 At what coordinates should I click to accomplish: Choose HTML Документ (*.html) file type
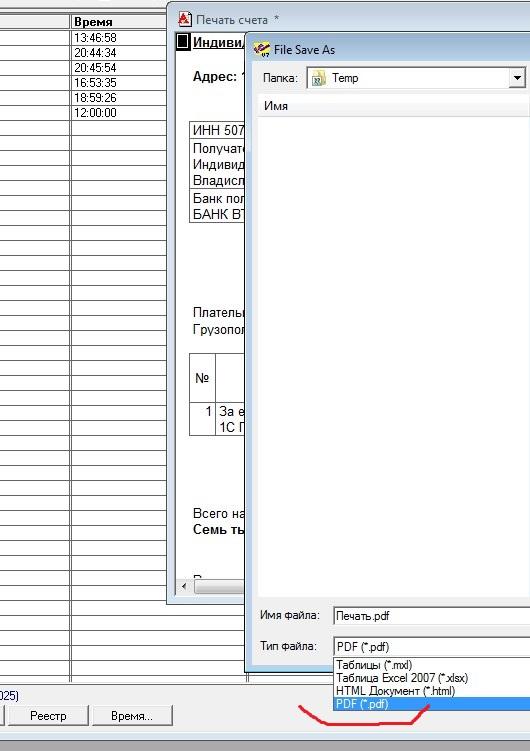395,691
